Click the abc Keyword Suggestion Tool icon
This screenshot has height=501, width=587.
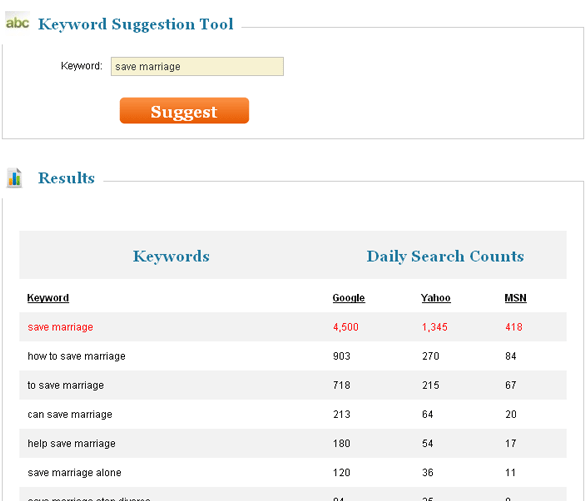17,23
